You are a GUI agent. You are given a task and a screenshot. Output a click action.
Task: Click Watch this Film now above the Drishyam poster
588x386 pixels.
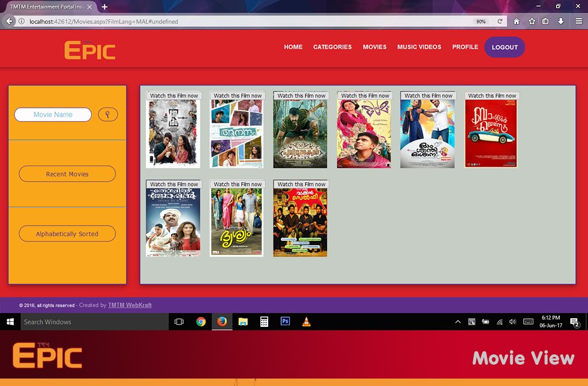(238, 184)
